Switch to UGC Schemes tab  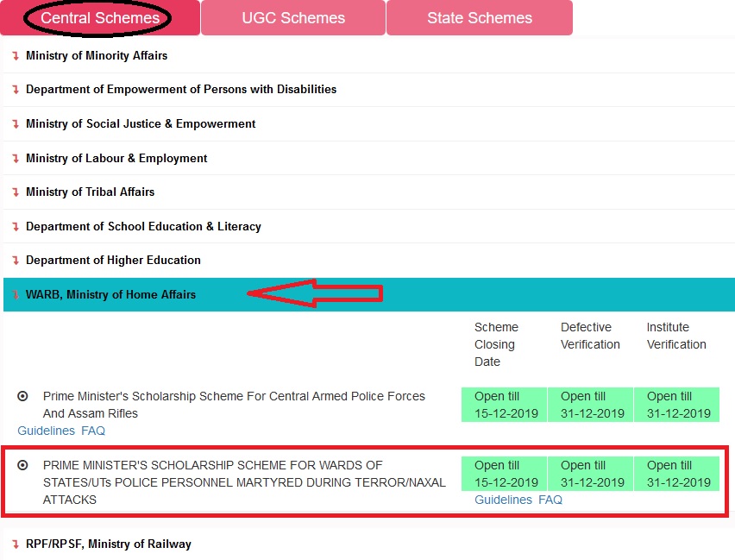293,18
